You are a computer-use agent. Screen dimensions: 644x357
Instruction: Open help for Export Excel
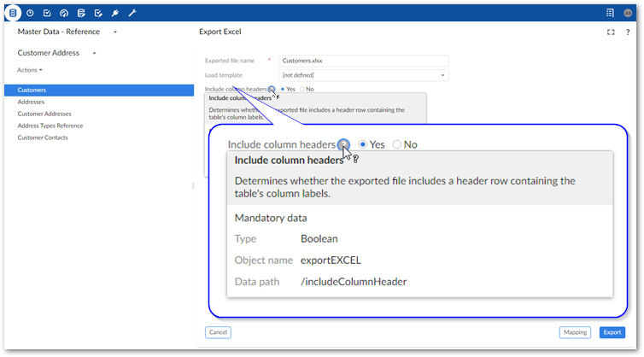(628, 32)
